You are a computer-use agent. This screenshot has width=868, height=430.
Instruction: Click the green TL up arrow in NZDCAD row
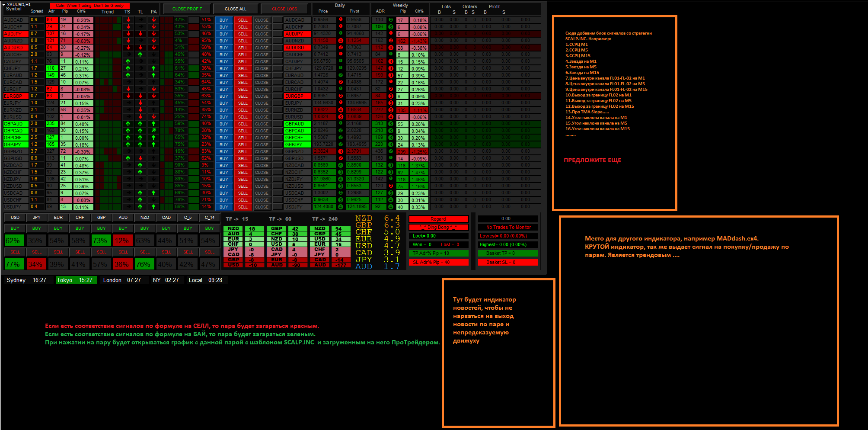pos(140,165)
